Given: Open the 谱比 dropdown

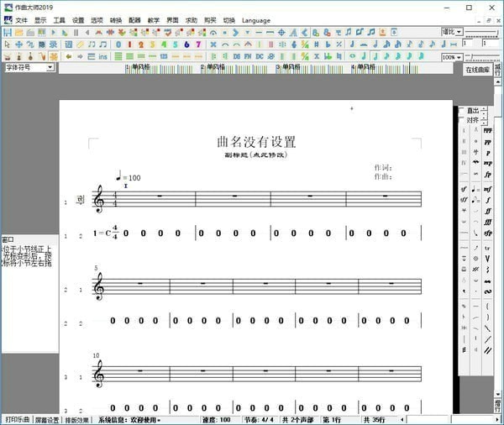Looking at the screenshot, I should tap(452, 32).
